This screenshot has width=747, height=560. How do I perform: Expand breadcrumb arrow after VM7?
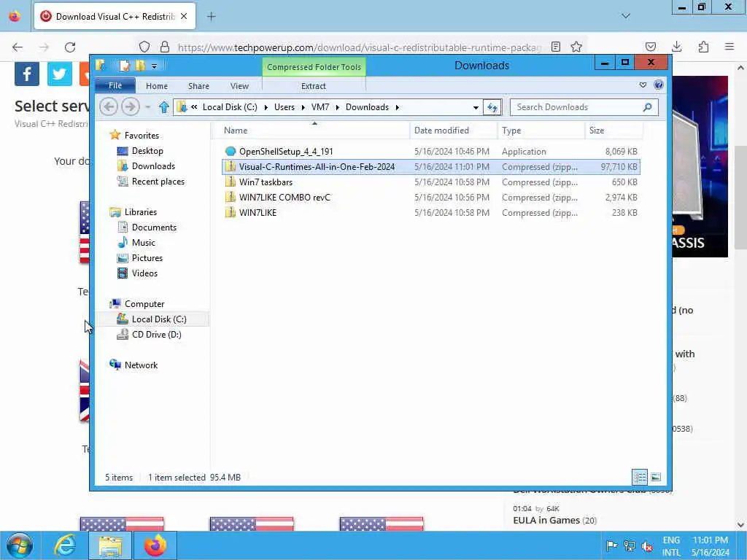click(x=337, y=107)
